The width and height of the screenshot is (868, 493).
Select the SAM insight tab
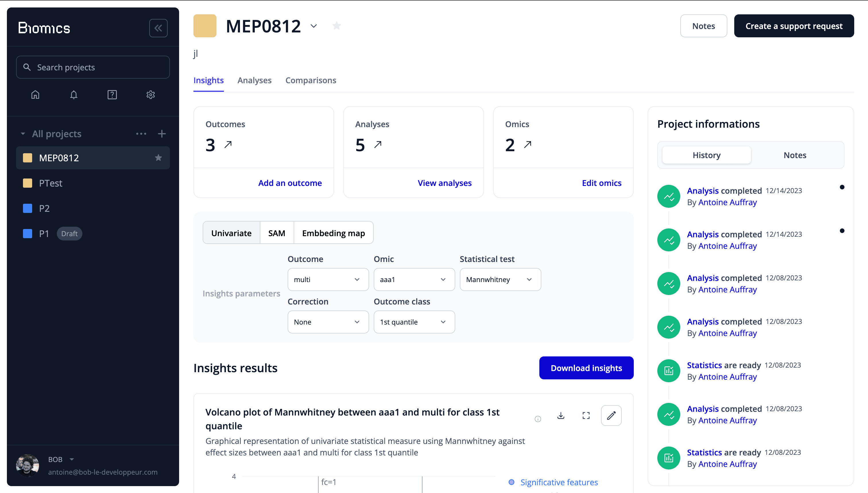[x=276, y=233]
